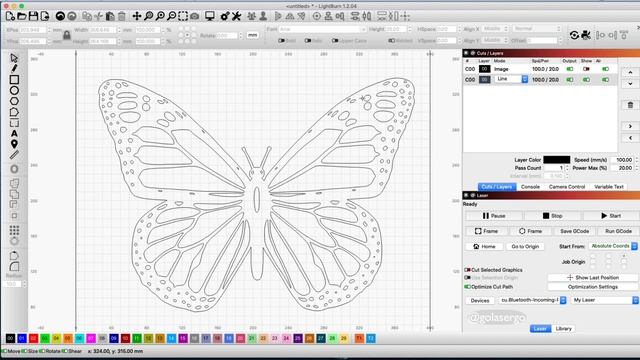
Task: Open the Variable Text tab
Action: click(609, 187)
